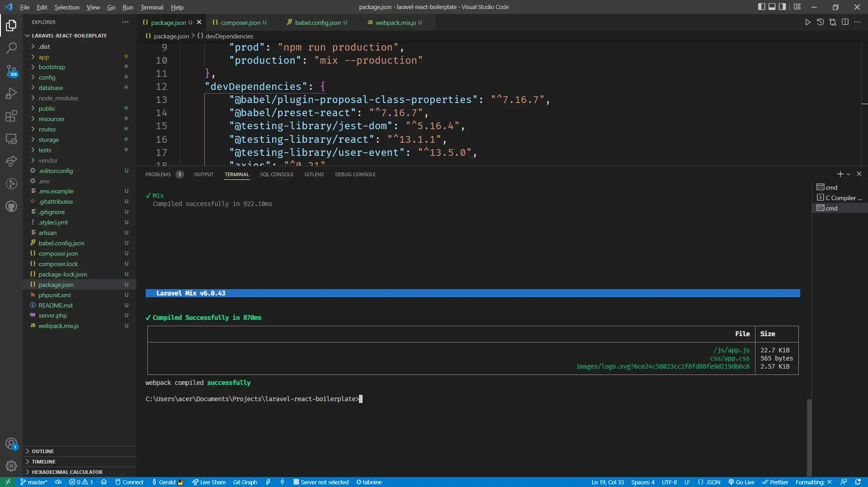Viewport: 868px width, 487px height.
Task: Open the Search view in activity bar
Action: point(11,48)
